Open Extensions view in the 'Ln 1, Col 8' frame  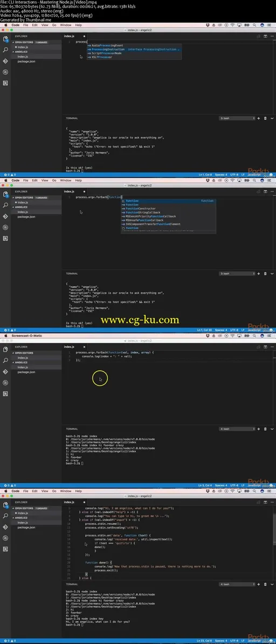pos(5,83)
